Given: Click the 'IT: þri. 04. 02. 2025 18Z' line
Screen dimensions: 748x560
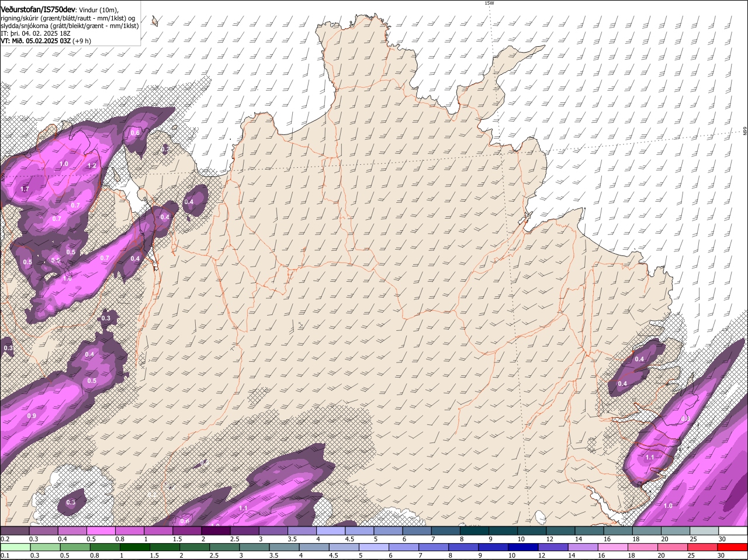Looking at the screenshot, I should [36, 33].
